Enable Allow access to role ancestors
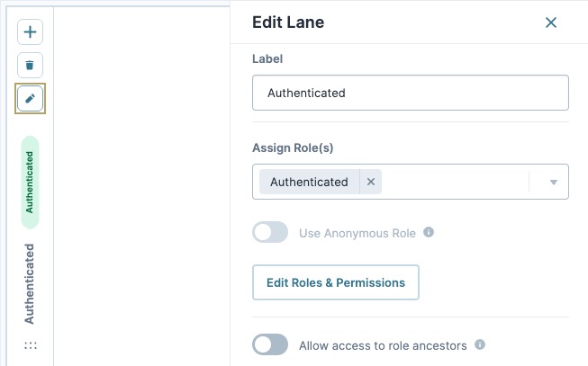 coord(270,344)
